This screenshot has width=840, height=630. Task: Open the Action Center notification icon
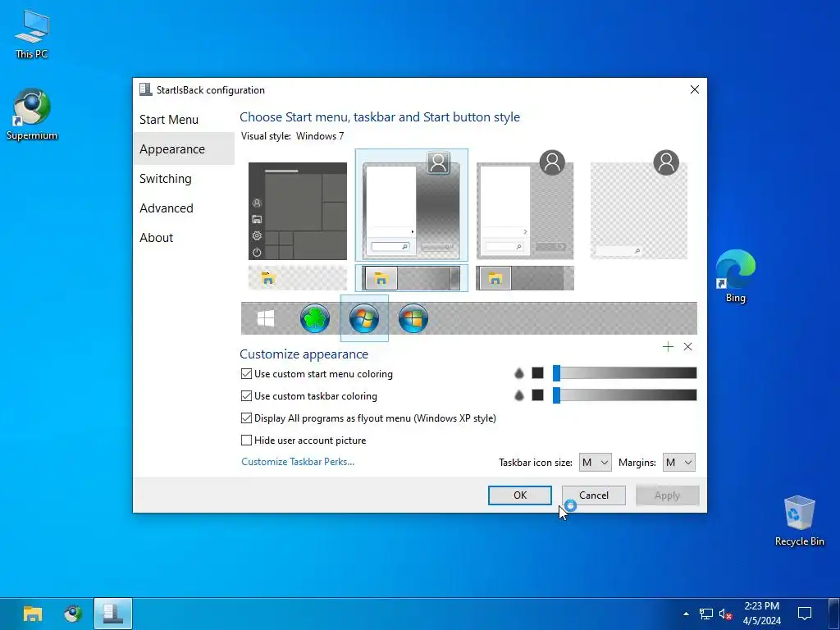pos(804,614)
